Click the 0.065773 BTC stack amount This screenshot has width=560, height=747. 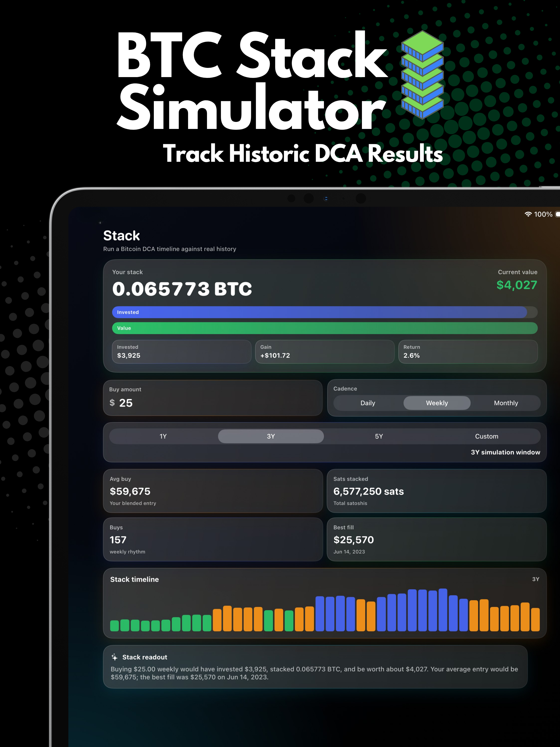(182, 289)
